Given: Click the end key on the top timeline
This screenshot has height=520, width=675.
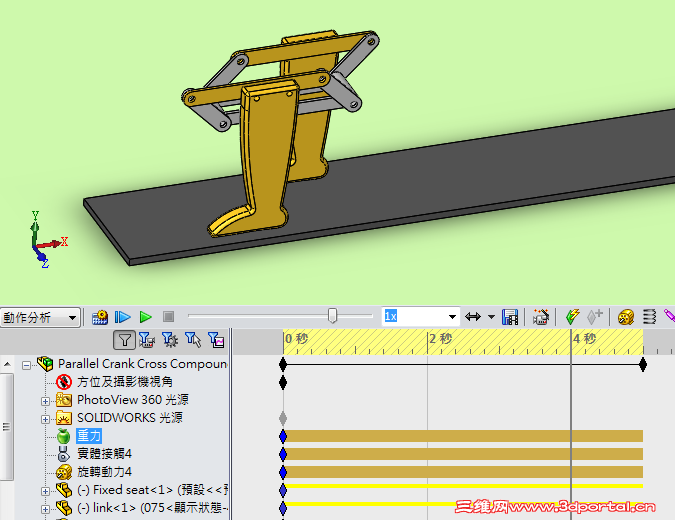Looking at the screenshot, I should coord(643,365).
